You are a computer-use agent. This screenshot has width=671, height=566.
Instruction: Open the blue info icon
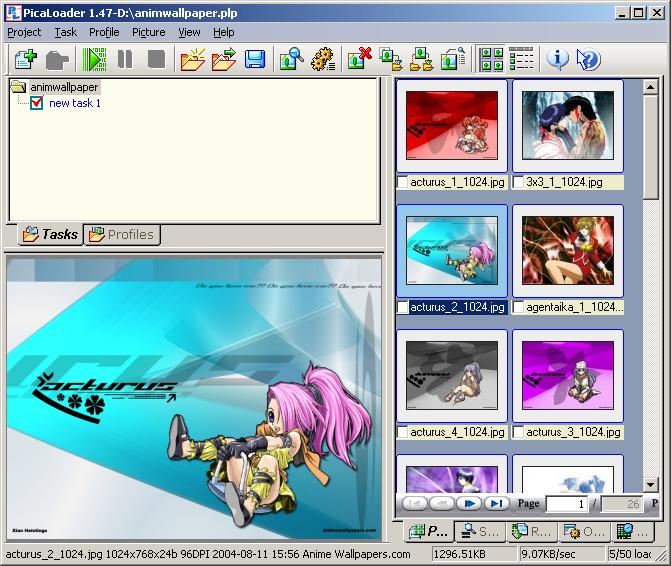(x=557, y=59)
